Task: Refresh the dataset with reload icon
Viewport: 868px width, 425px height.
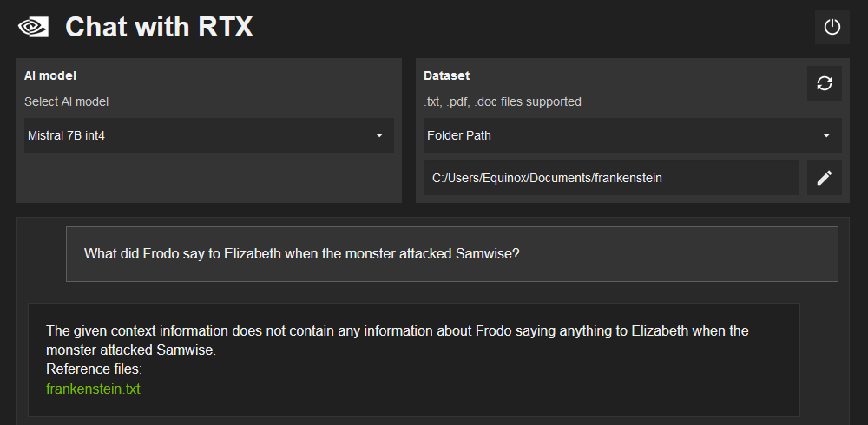Action: pos(824,83)
